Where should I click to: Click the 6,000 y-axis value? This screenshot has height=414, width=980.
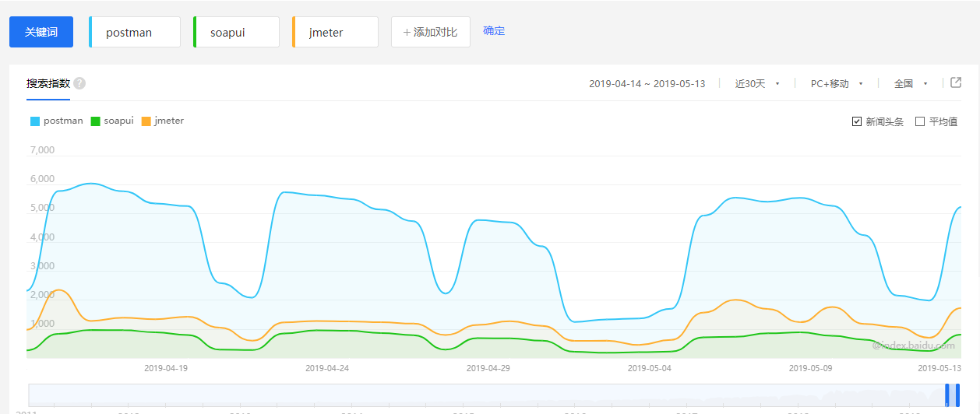point(42,179)
